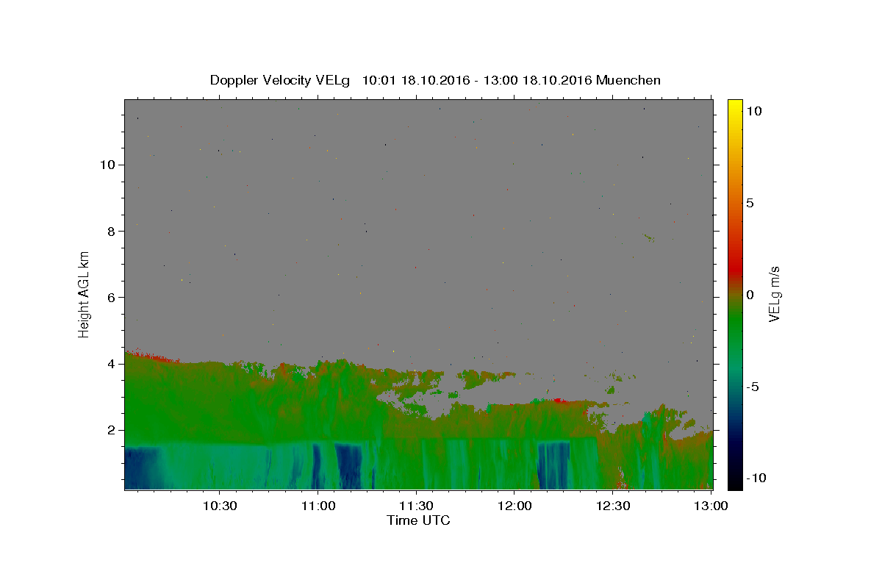Click the Muenchen station name in title

tap(629, 80)
